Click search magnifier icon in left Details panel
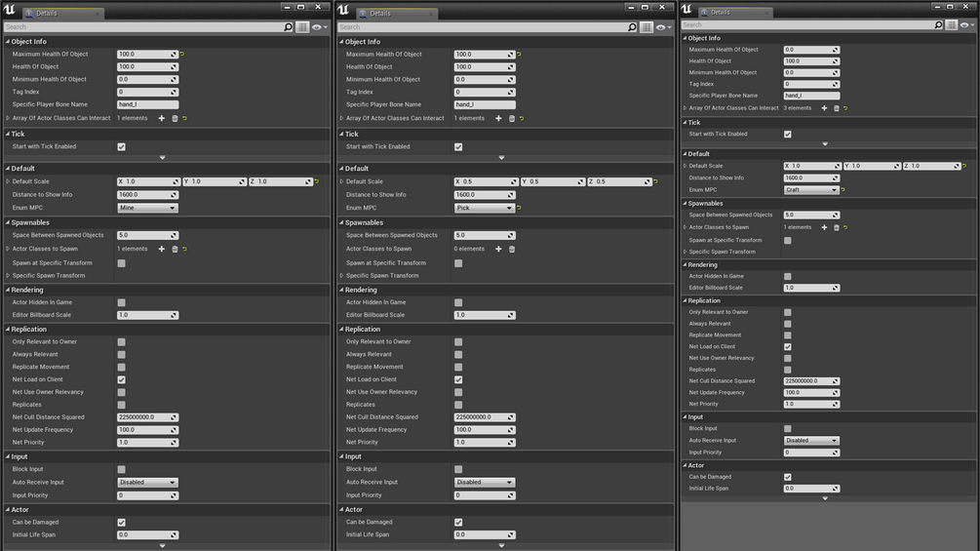 click(x=288, y=27)
